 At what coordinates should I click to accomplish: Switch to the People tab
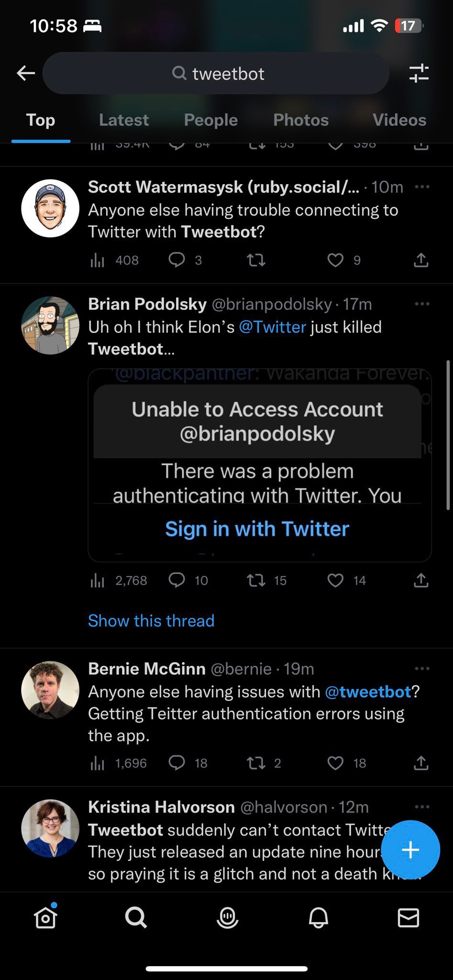click(211, 120)
